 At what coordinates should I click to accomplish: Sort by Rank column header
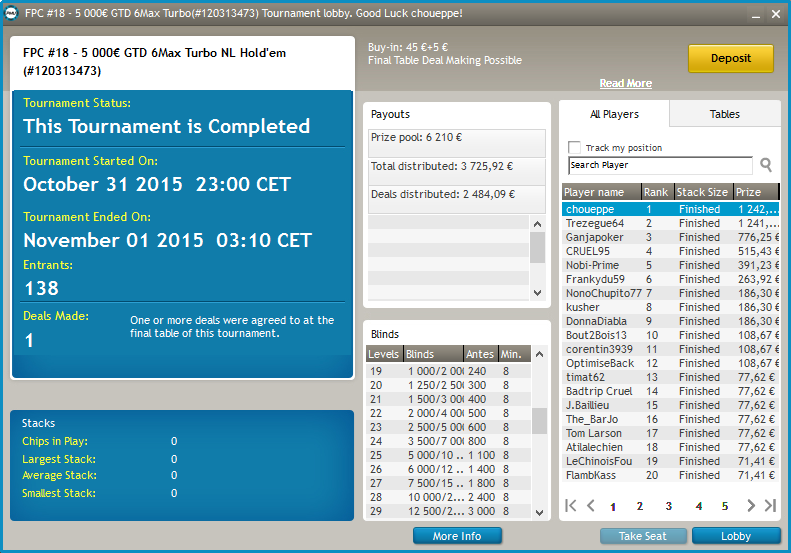pos(658,192)
